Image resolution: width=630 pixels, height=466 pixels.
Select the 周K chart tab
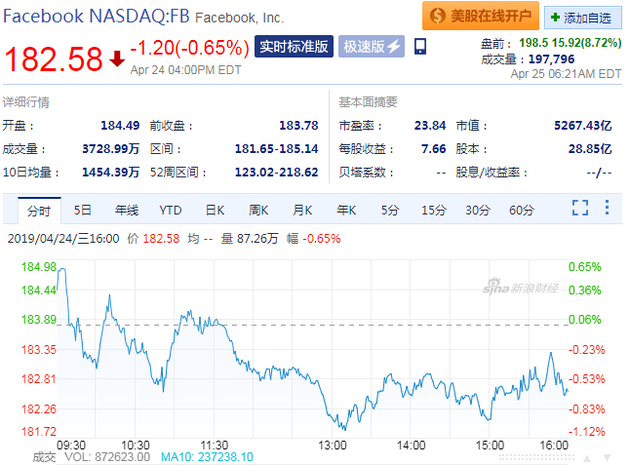coord(258,210)
